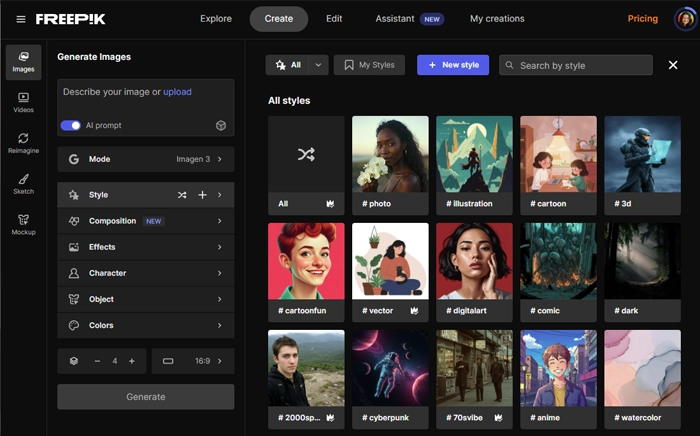This screenshot has height=436, width=700.
Task: Click the New style button
Action: click(453, 65)
